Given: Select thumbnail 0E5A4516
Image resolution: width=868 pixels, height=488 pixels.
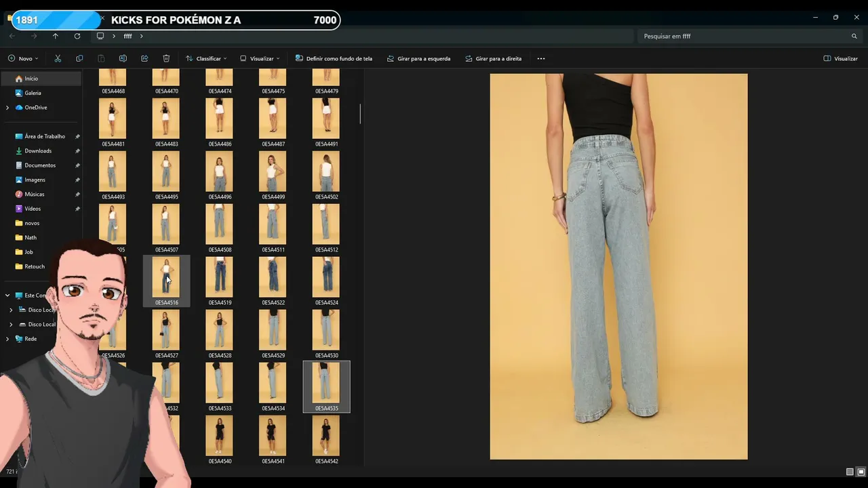Looking at the screenshot, I should (166, 277).
